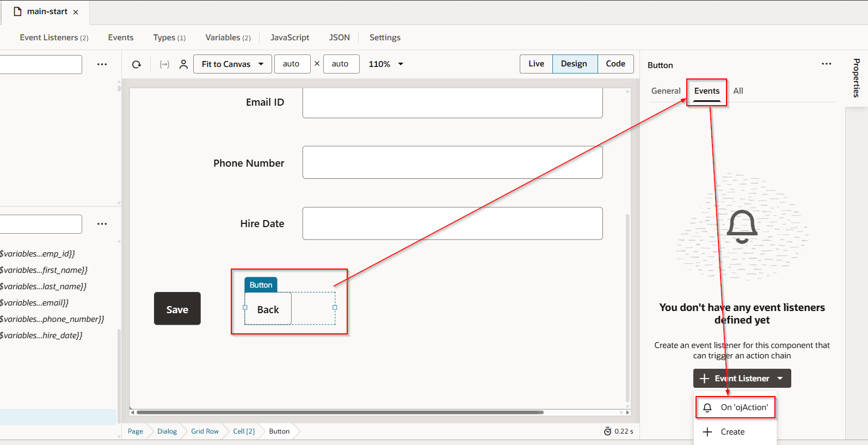Click Grid Row in the breadcrumb

pos(205,431)
